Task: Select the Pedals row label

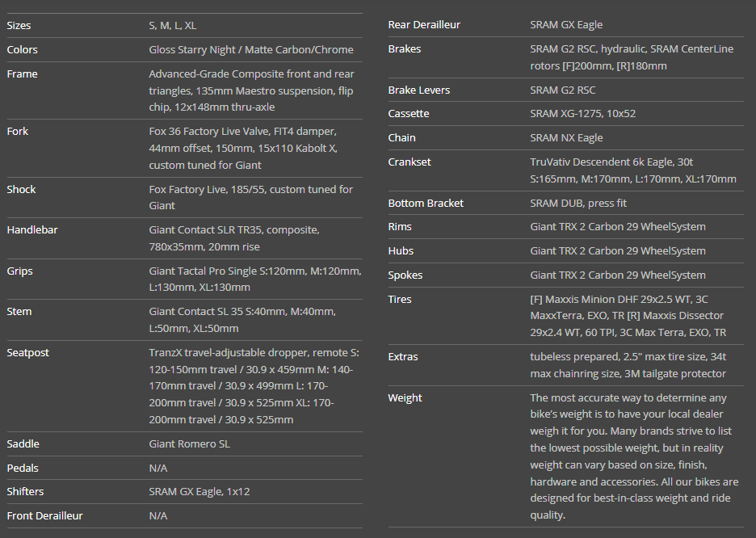Action: pyautogui.click(x=23, y=469)
